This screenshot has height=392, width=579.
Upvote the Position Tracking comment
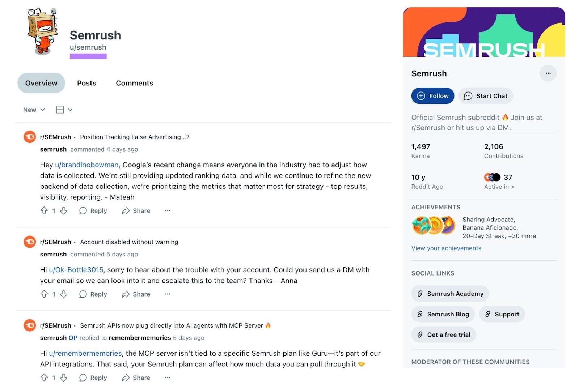(x=45, y=210)
